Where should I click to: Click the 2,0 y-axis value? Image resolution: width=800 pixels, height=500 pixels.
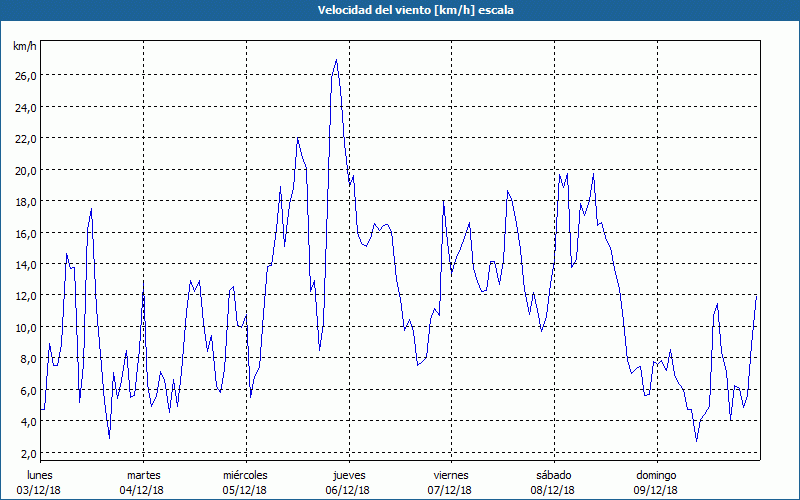point(28,454)
